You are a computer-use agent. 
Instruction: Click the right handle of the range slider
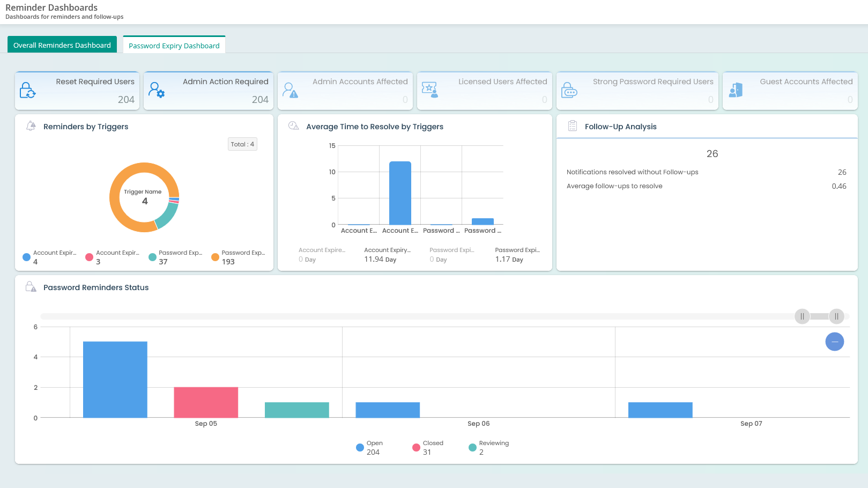836,316
